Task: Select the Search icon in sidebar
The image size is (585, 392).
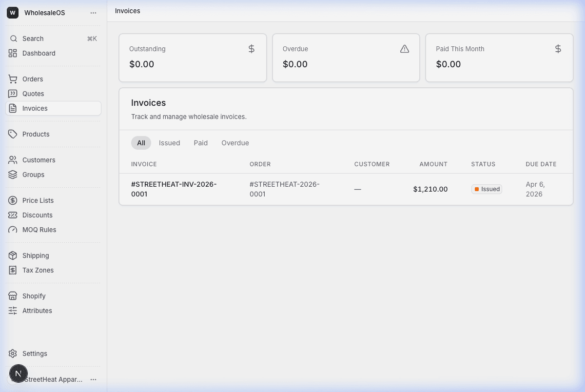Action: pos(13,38)
